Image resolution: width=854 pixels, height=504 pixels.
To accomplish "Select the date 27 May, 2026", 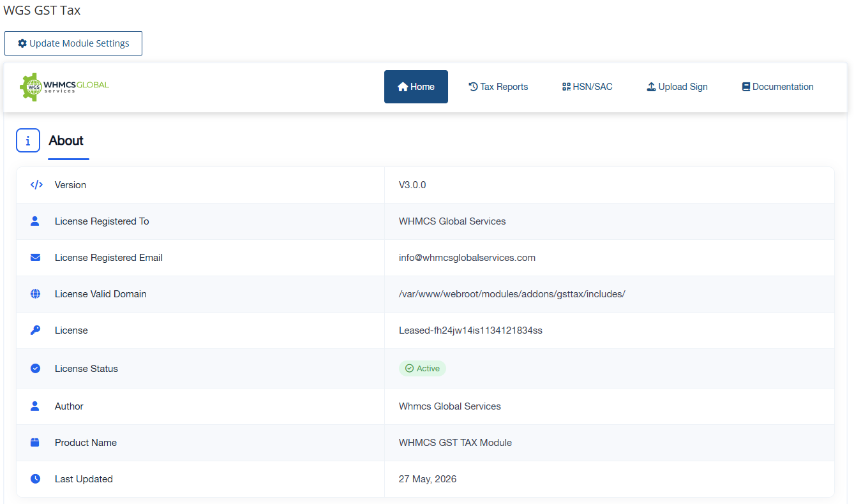I will coord(428,479).
